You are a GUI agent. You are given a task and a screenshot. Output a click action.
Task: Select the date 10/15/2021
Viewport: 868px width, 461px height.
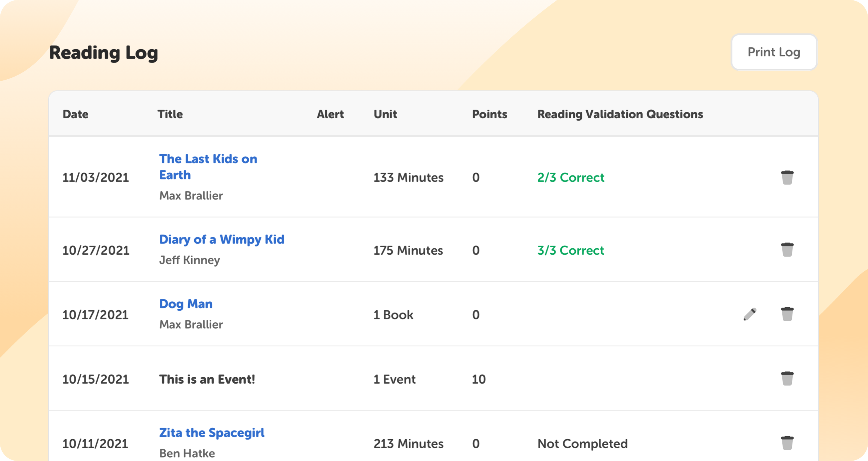(x=95, y=379)
